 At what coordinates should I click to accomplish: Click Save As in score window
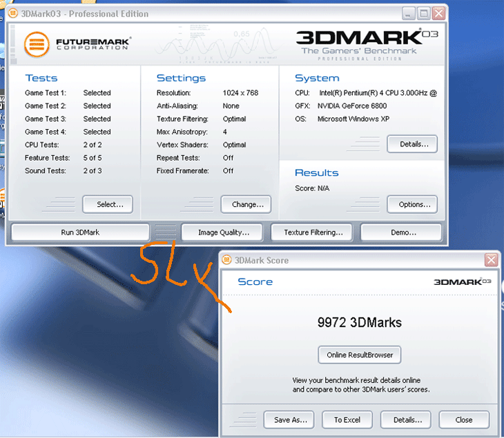coord(289,419)
